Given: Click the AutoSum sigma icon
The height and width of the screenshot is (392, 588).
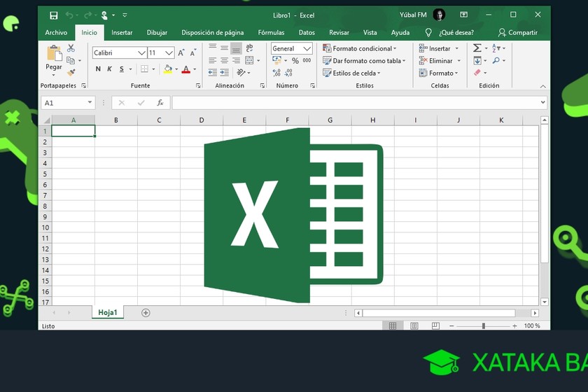Looking at the screenshot, I should tap(477, 48).
